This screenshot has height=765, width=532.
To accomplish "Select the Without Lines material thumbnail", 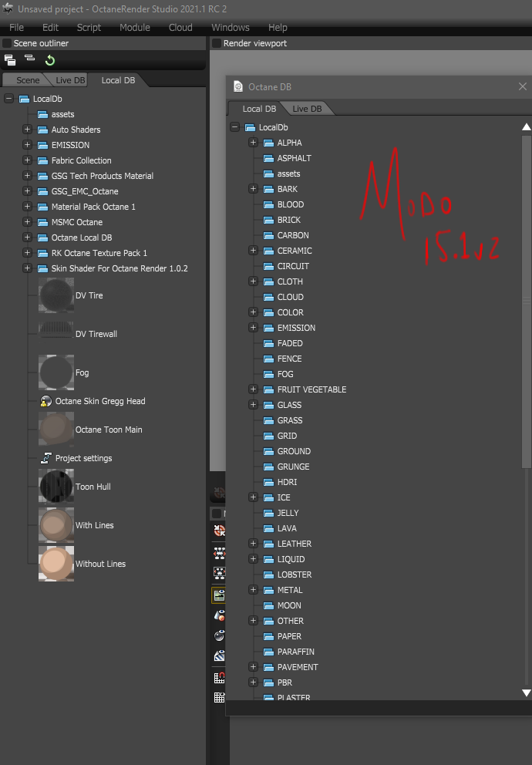I will (x=56, y=564).
